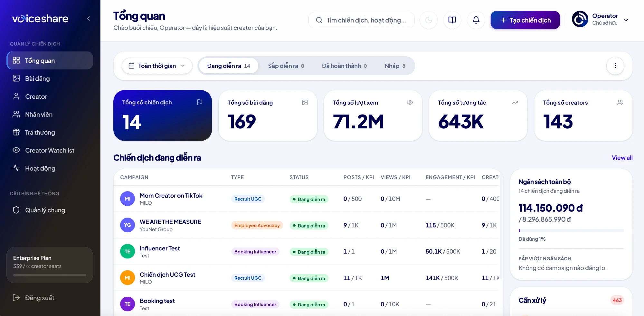Open the notifications bell
Viewport: 644px width, 316px height.
[476, 20]
